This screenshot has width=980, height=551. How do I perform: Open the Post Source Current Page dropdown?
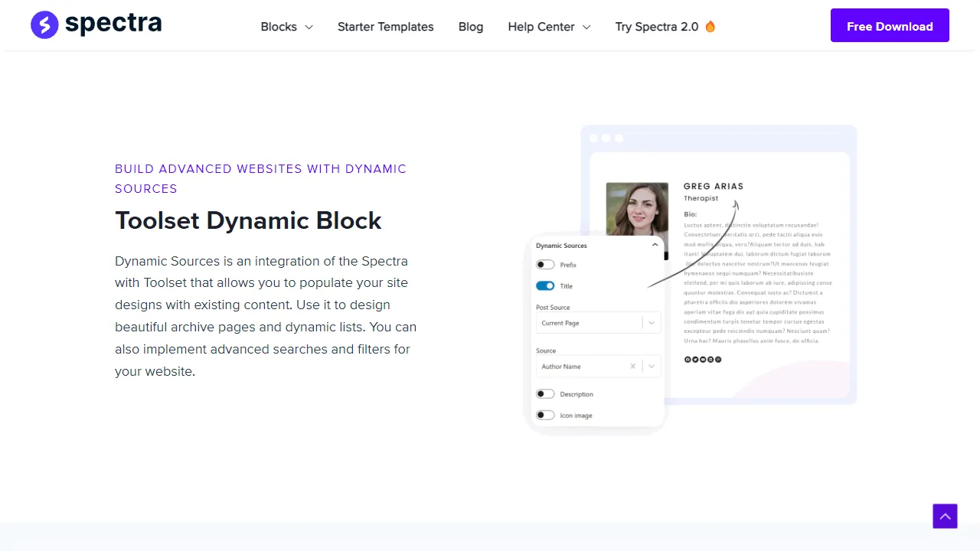[598, 323]
